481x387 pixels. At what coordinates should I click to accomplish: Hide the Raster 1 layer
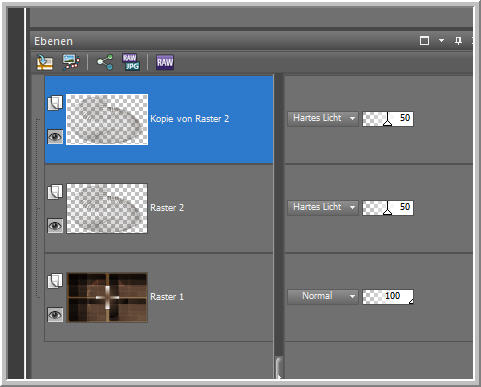click(55, 314)
